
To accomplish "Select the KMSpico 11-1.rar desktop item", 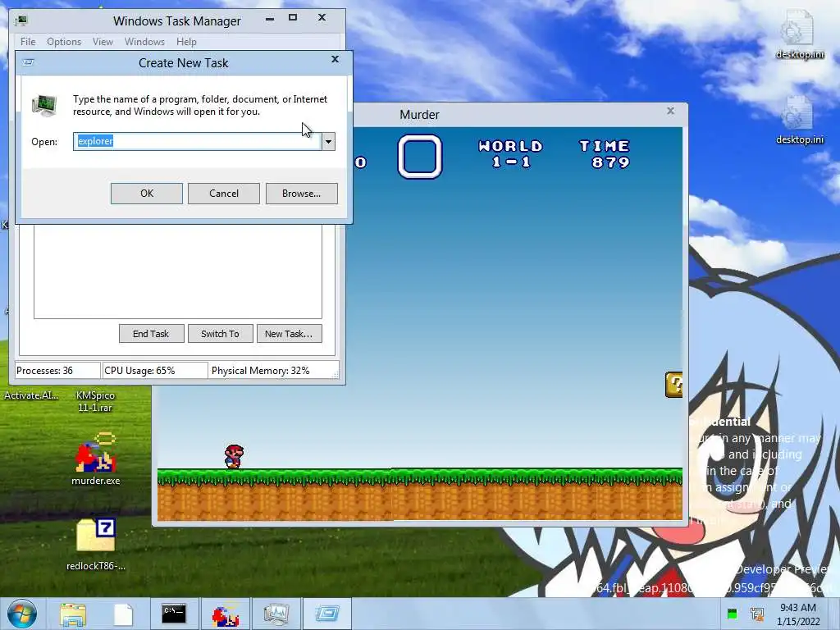I will 95,401.
